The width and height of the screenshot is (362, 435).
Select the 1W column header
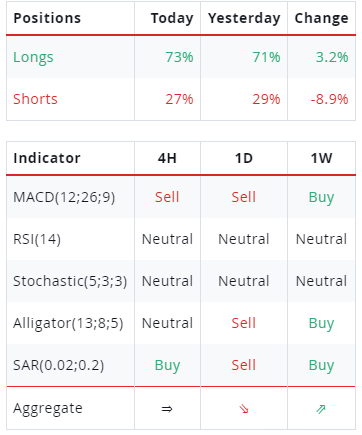pos(321,158)
